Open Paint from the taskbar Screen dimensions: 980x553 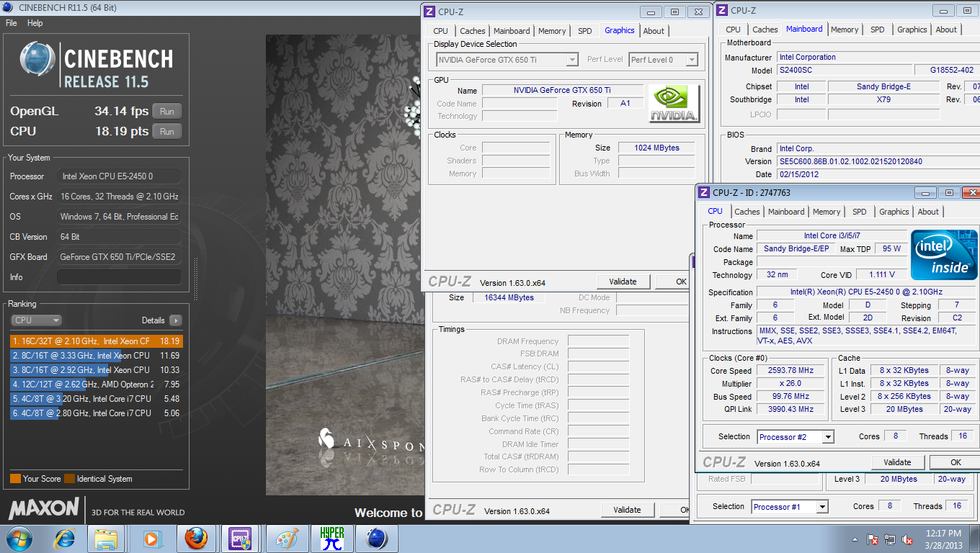287,538
